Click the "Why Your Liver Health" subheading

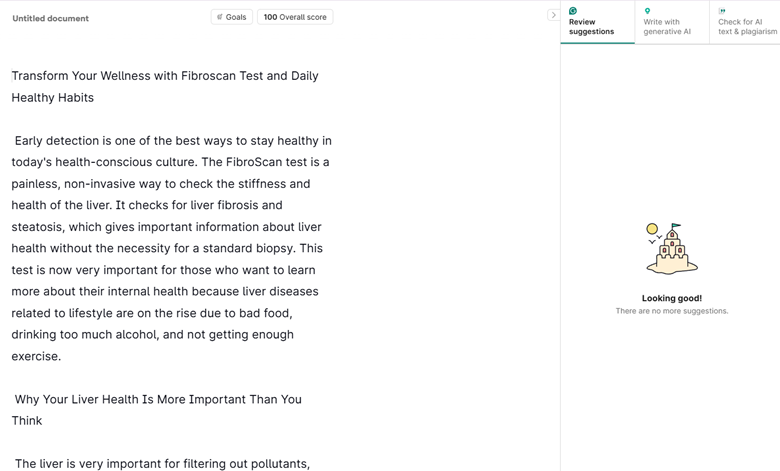158,399
